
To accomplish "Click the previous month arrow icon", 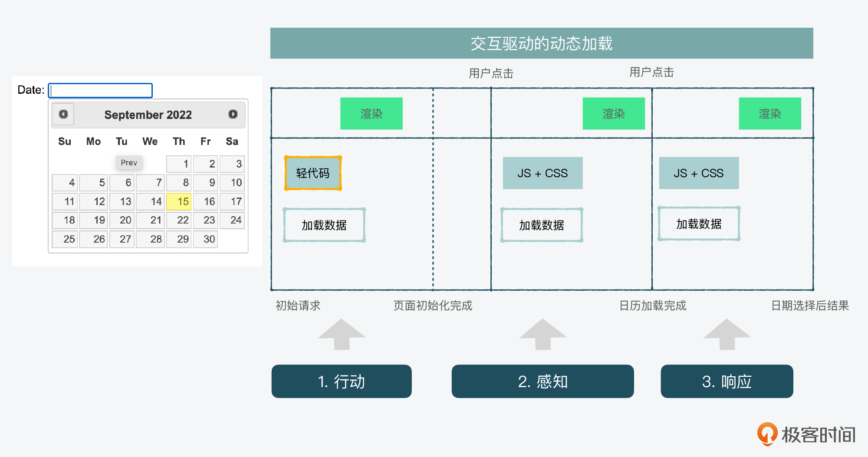I will 63,114.
